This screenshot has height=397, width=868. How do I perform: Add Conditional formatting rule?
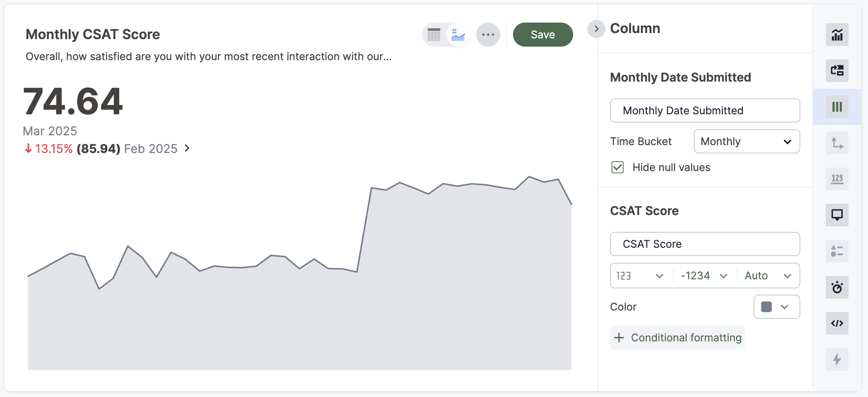pyautogui.click(x=677, y=338)
